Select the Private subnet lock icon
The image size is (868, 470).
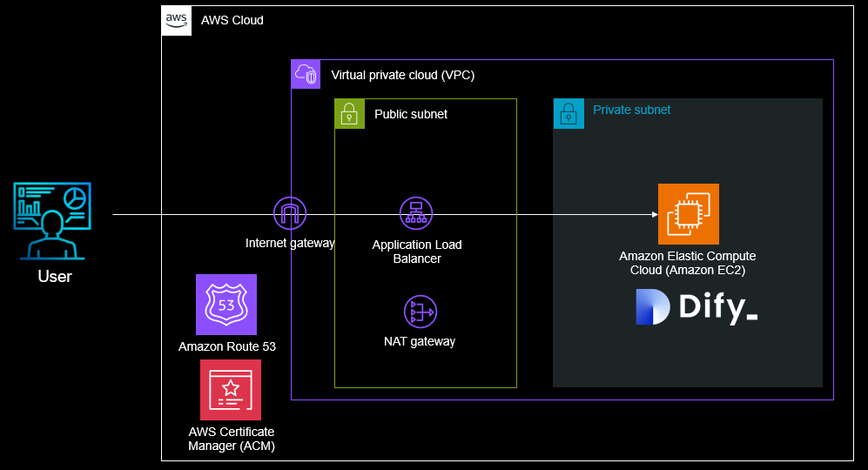(x=569, y=113)
